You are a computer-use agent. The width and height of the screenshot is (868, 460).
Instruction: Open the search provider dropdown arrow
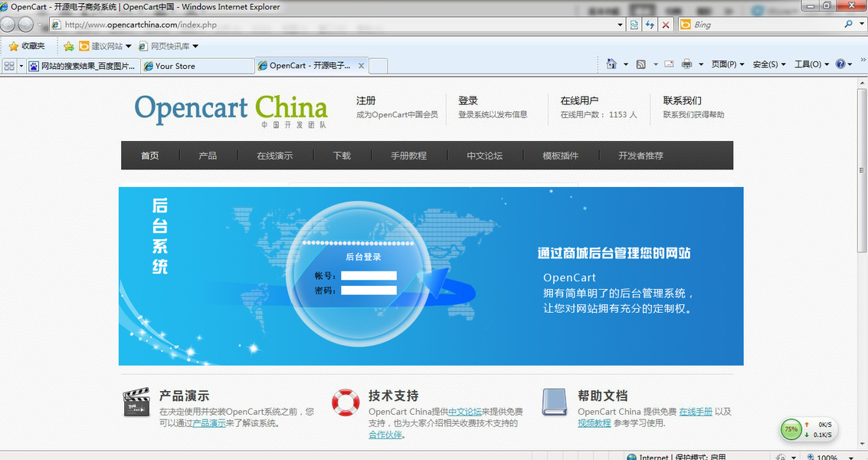[x=861, y=24]
